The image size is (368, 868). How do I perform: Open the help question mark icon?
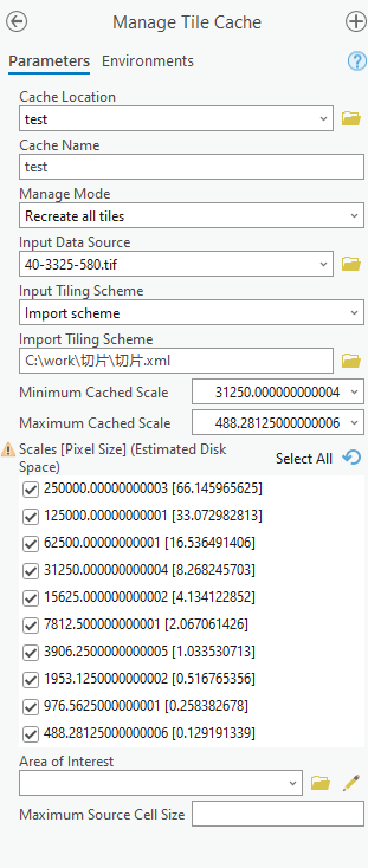356,61
